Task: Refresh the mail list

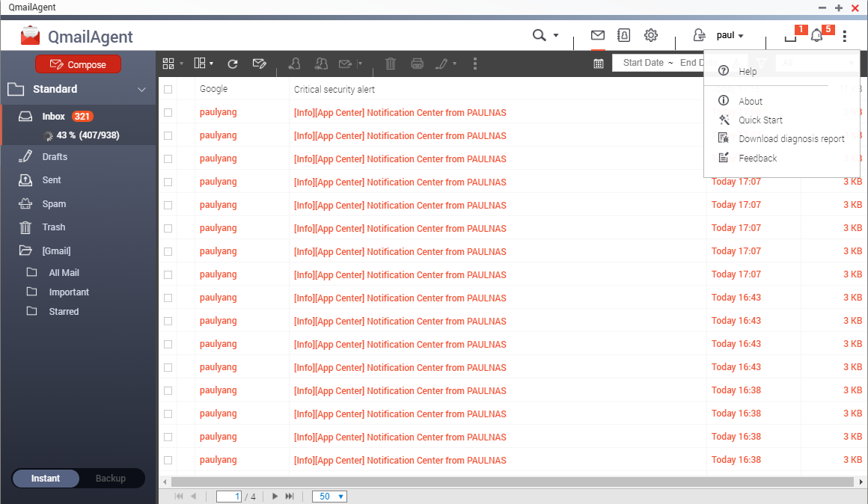Action: [233, 64]
